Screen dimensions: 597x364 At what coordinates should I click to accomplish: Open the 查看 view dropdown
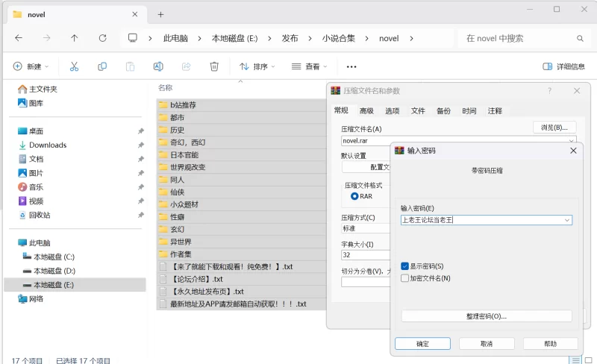(x=309, y=66)
